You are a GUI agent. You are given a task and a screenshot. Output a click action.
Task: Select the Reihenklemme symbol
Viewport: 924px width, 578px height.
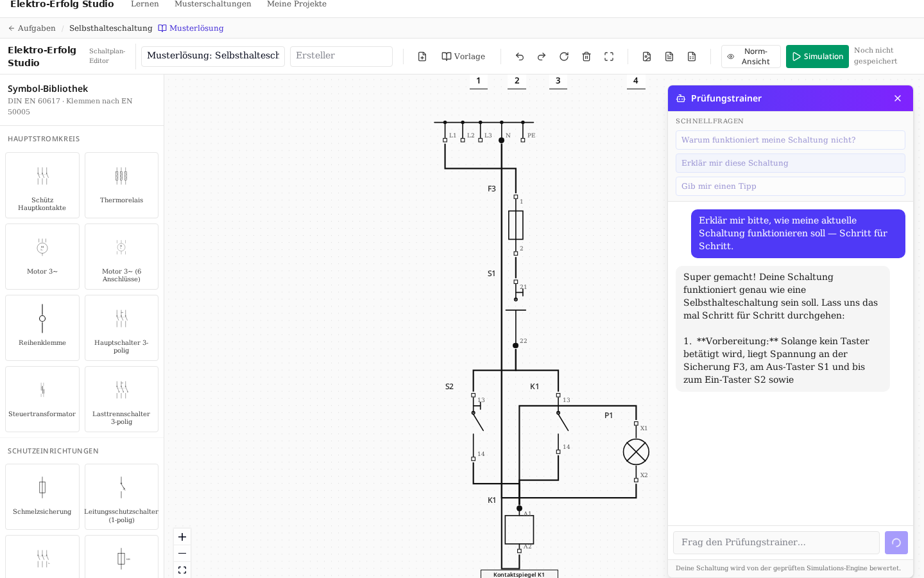click(42, 328)
